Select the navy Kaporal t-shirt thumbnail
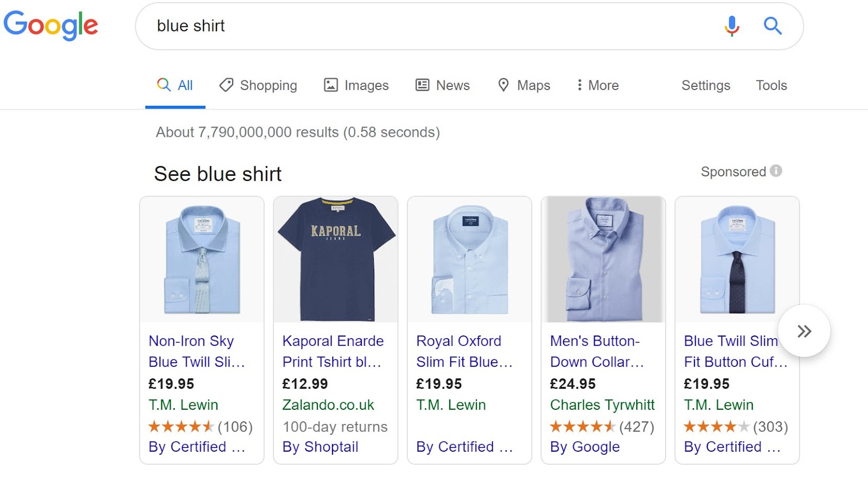 [336, 260]
